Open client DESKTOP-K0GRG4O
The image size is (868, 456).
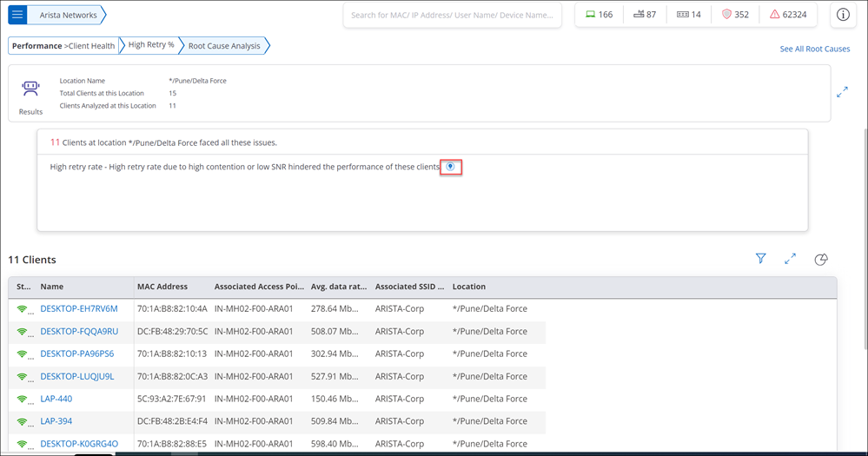pyautogui.click(x=79, y=444)
